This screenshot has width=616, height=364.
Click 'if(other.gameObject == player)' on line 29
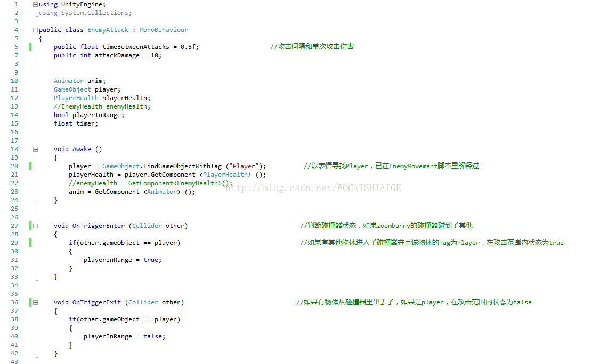(125, 243)
